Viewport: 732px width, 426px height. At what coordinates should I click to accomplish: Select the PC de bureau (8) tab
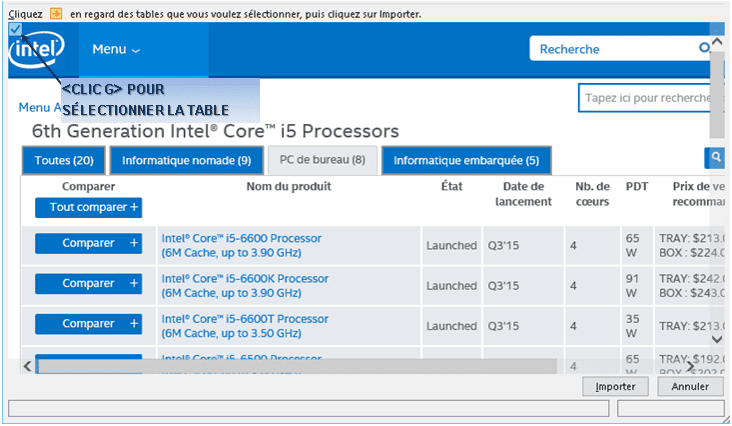[322, 160]
